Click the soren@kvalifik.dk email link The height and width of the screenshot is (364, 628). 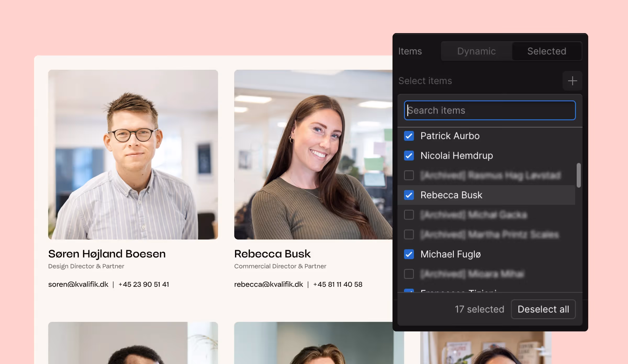78,284
